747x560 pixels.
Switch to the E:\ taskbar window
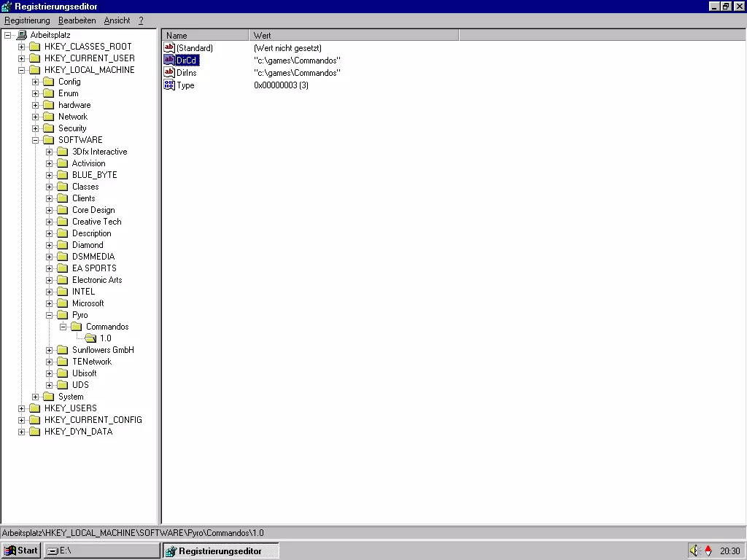[x=102, y=551]
